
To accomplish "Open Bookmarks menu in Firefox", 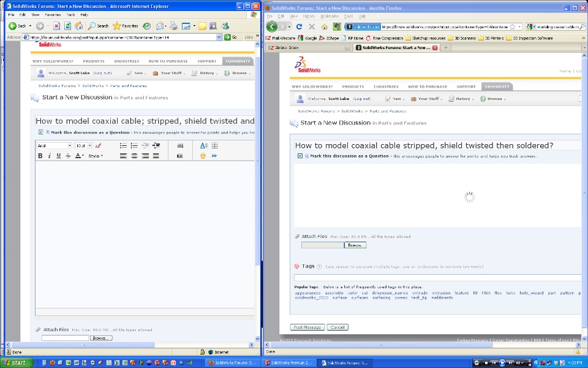I will pyautogui.click(x=330, y=16).
